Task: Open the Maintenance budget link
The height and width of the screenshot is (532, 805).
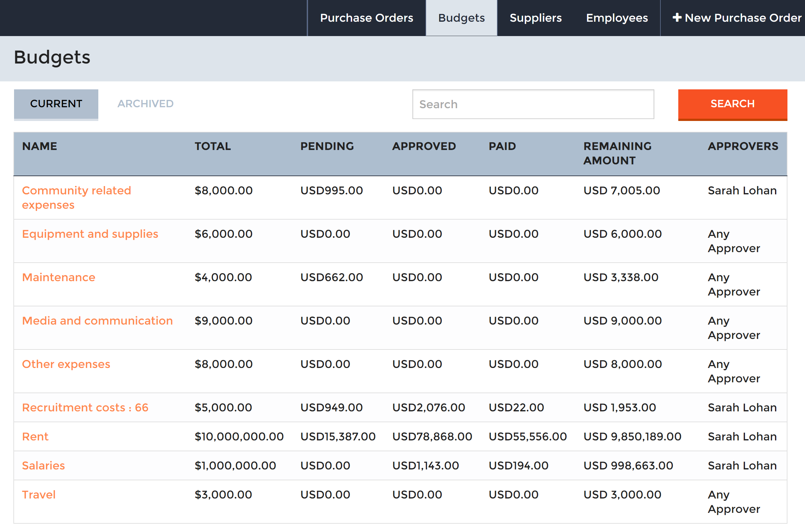Action: 58,277
